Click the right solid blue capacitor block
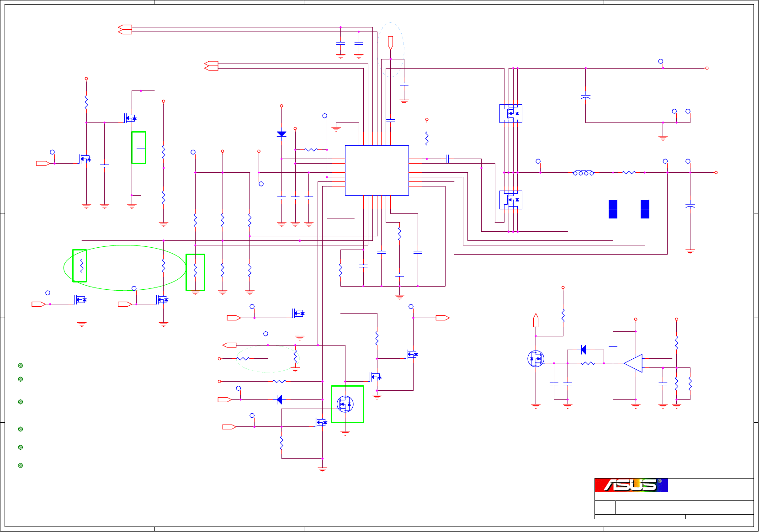 645,209
